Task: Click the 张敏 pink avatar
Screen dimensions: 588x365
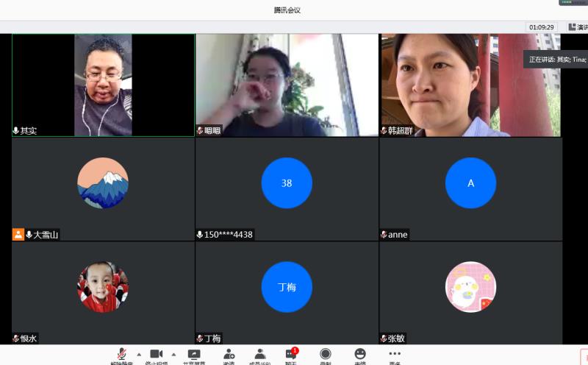Action: point(470,287)
